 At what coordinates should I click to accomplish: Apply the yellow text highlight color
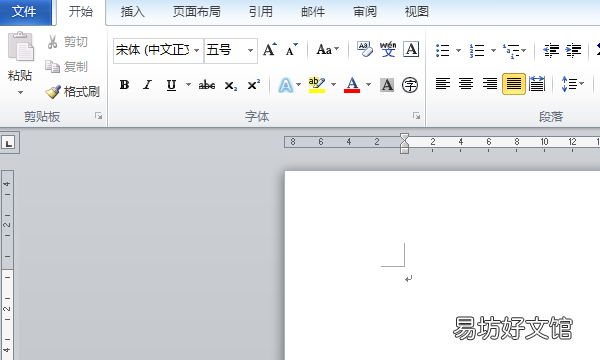coord(317,85)
